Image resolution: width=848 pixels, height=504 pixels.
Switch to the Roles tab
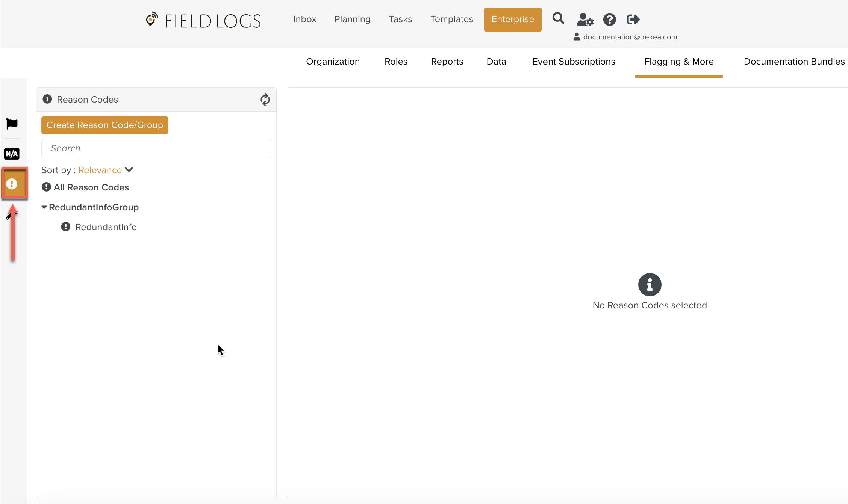396,62
